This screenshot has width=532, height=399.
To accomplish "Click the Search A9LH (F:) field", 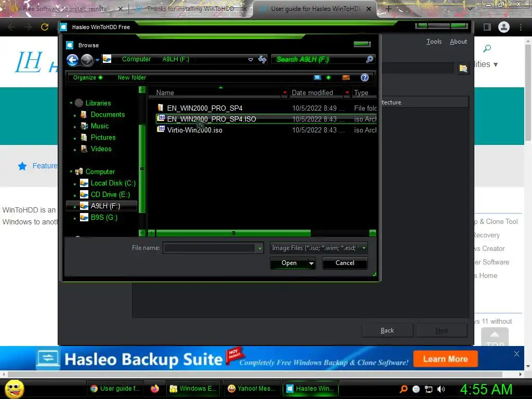I will [x=319, y=59].
